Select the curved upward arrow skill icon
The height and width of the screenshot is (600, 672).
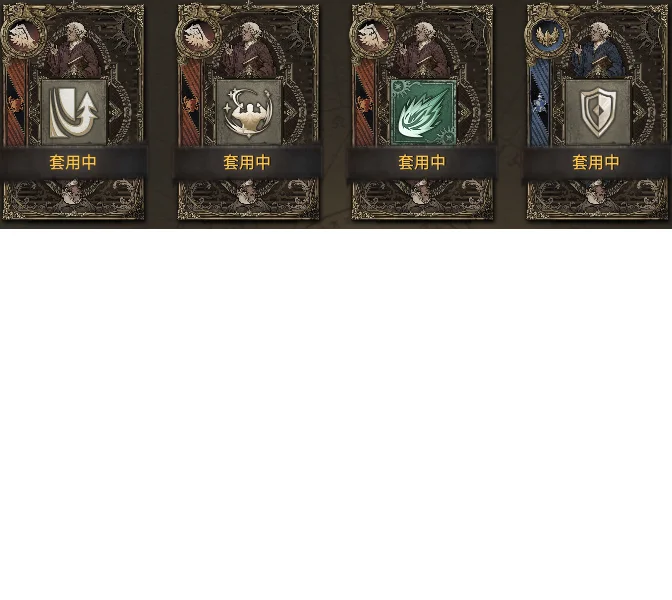tap(74, 112)
